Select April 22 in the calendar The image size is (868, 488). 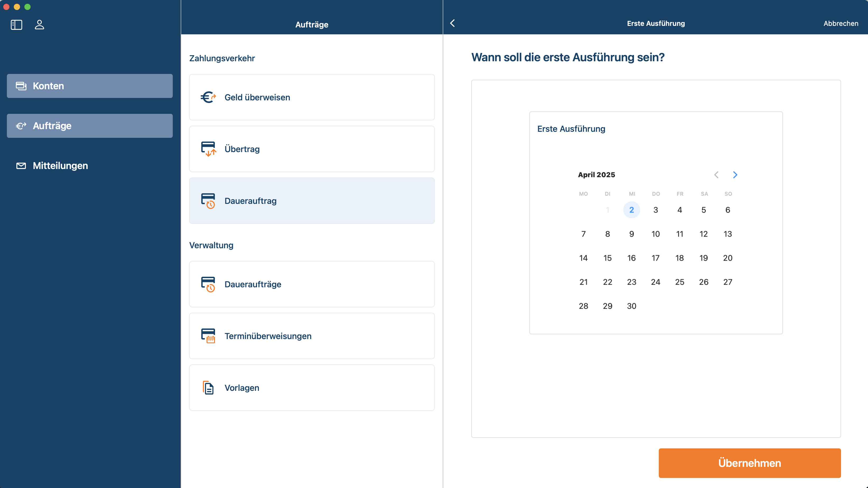[608, 282]
